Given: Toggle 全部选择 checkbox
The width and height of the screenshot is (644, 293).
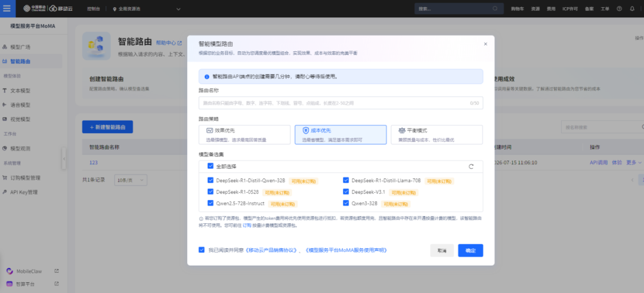Looking at the screenshot, I should (210, 166).
